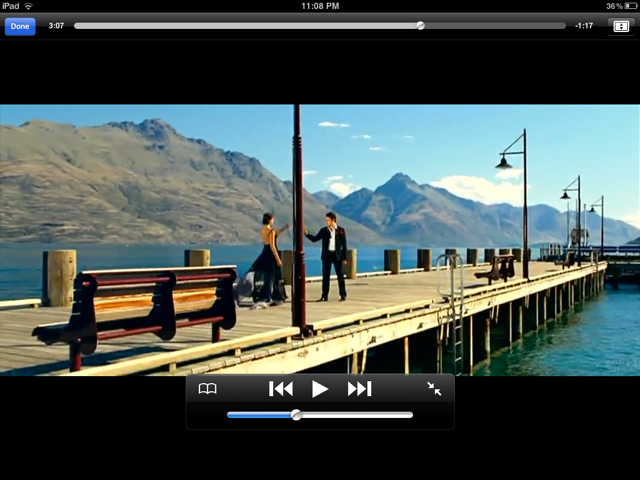Click the 11:08 PM clock
This screenshot has width=640, height=480.
tap(320, 6)
